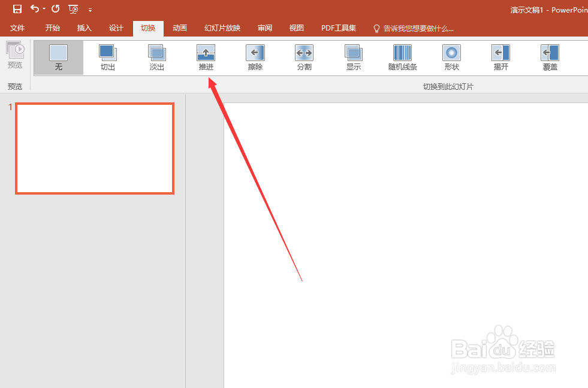The image size is (588, 388).
Task: Select slide 1 thumbnail in the panel
Action: tap(95, 148)
